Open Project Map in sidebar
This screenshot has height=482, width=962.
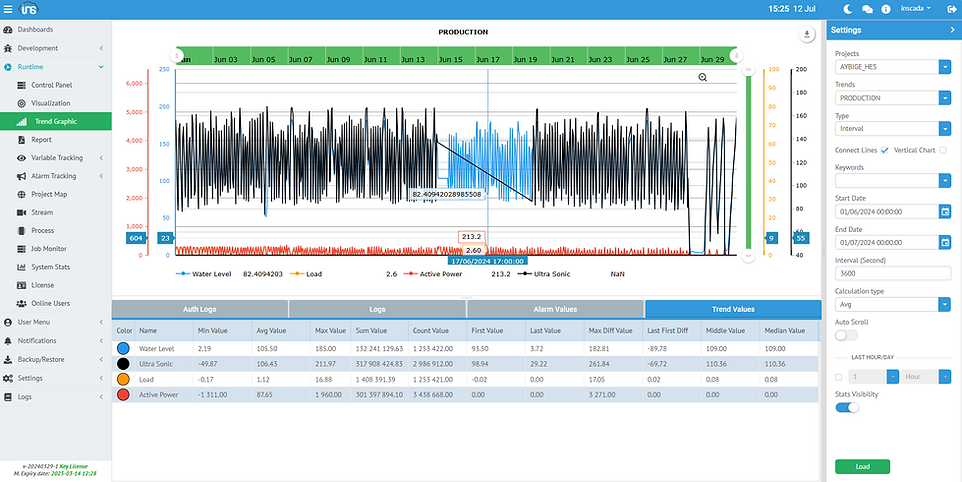48,194
